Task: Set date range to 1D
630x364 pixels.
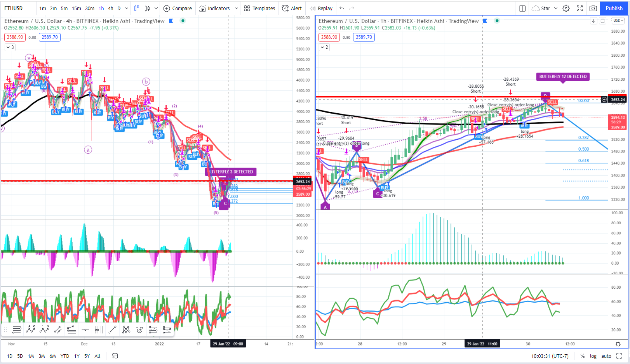Action: pyautogui.click(x=10, y=356)
